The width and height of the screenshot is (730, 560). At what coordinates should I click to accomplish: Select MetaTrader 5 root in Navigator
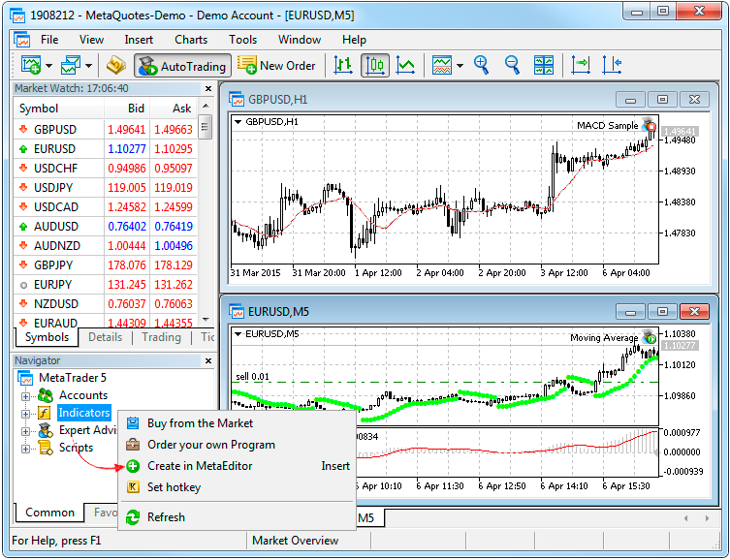click(x=72, y=378)
